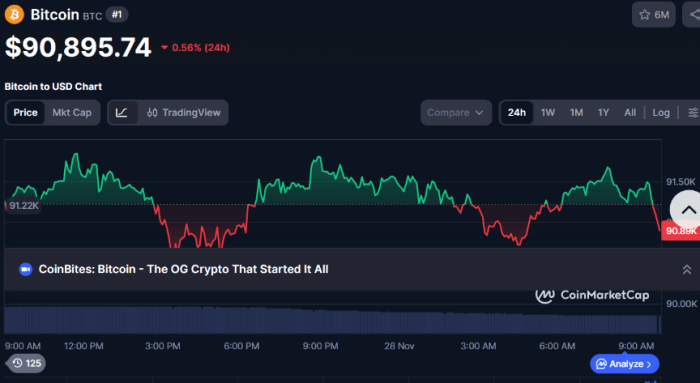
Task: Switch to Mkt Cap tab
Action: pyautogui.click(x=72, y=112)
